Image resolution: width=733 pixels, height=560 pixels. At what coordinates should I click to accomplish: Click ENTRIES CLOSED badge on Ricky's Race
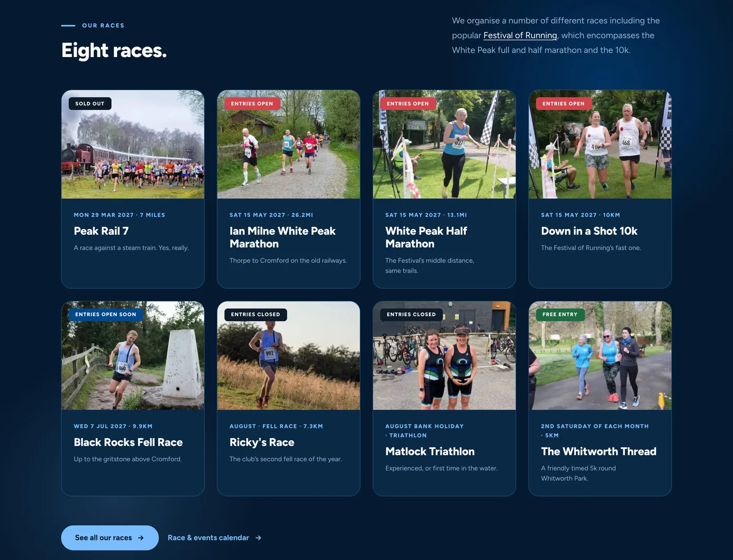point(255,315)
